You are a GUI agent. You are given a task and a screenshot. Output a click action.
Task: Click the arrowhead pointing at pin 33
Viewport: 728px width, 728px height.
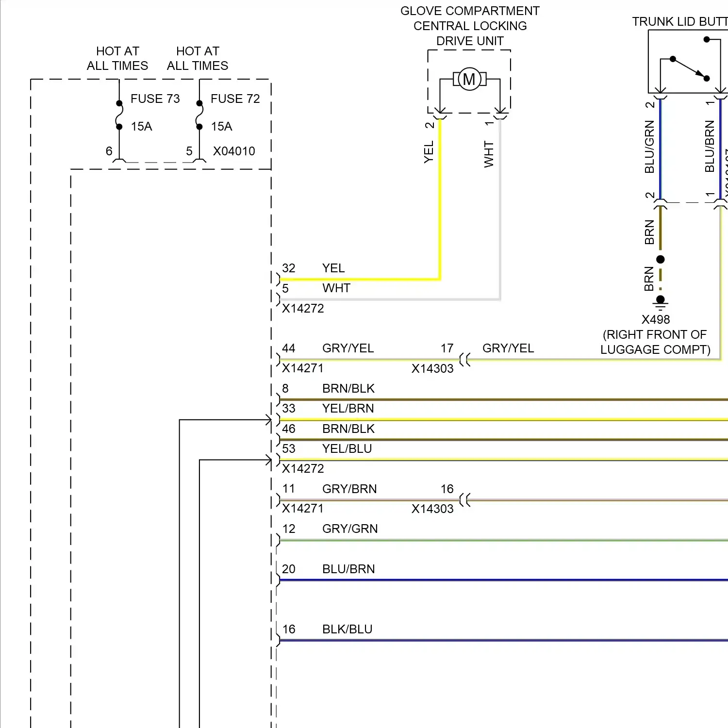(x=268, y=420)
